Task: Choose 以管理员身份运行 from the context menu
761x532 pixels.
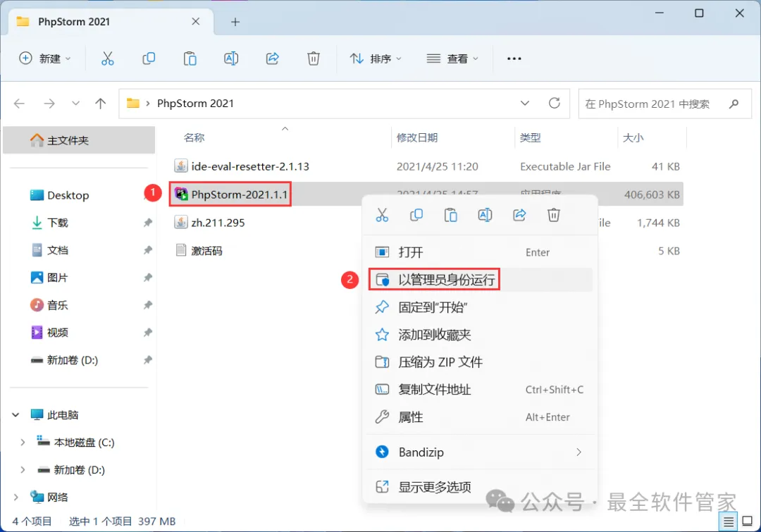Action: 480,280
